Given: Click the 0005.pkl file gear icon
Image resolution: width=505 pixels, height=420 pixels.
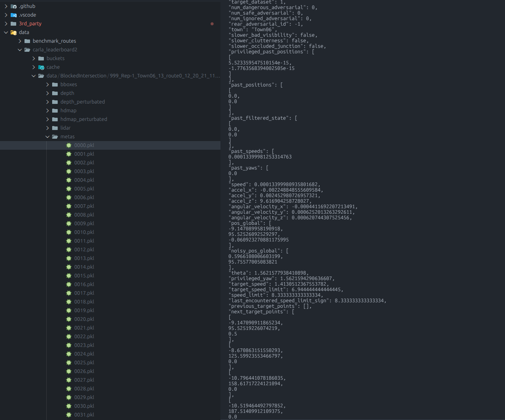Looking at the screenshot, I should point(69,189).
